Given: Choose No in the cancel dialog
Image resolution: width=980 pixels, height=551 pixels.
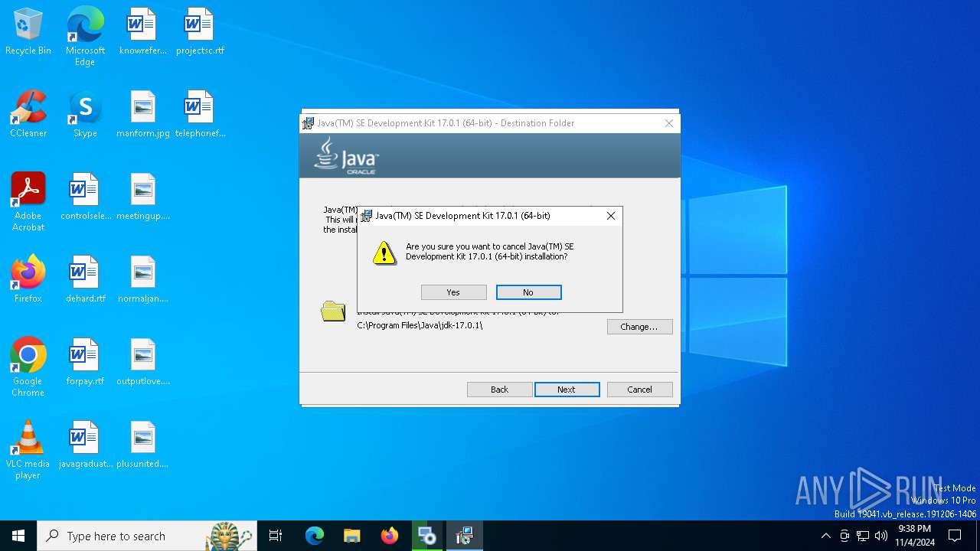Looking at the screenshot, I should tap(528, 292).
